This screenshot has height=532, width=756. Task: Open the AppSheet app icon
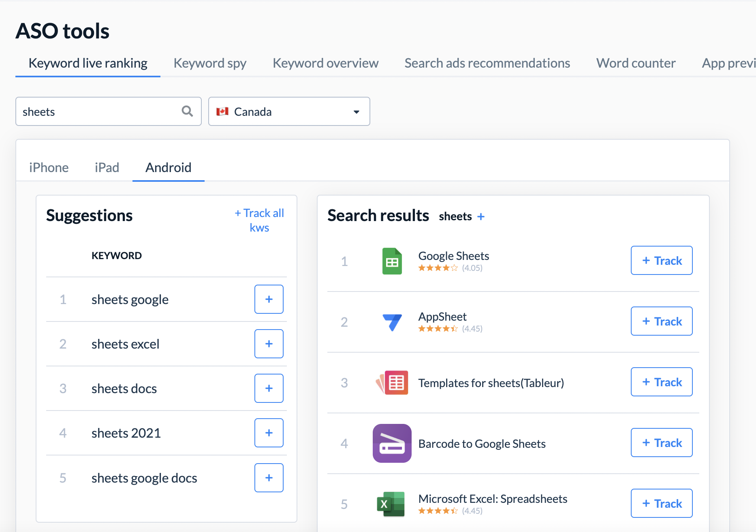click(x=392, y=322)
